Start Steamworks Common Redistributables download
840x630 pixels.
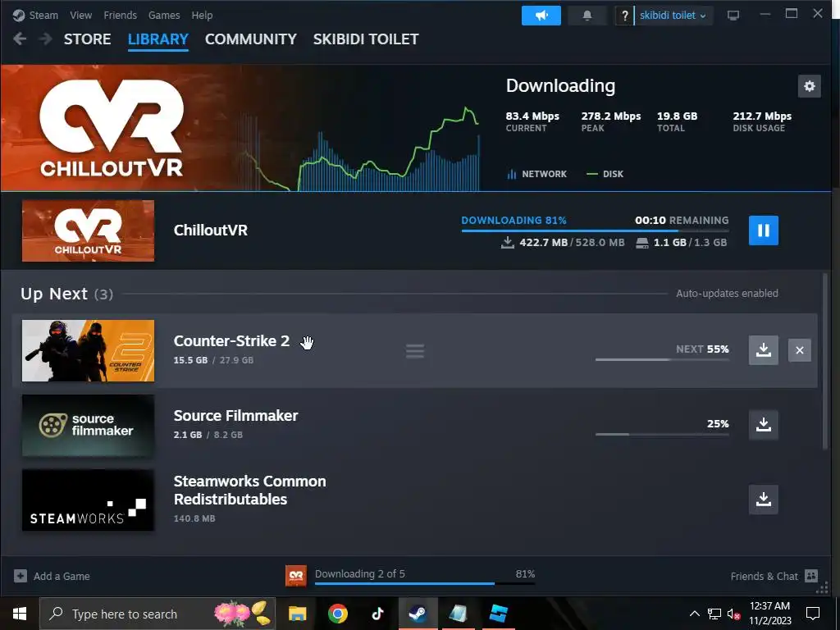pos(764,500)
